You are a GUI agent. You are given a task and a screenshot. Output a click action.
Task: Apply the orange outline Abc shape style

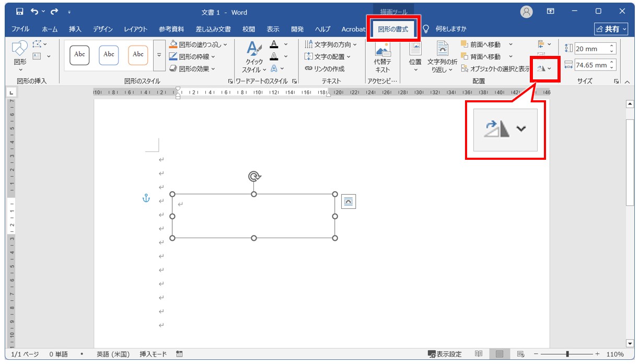pyautogui.click(x=138, y=54)
